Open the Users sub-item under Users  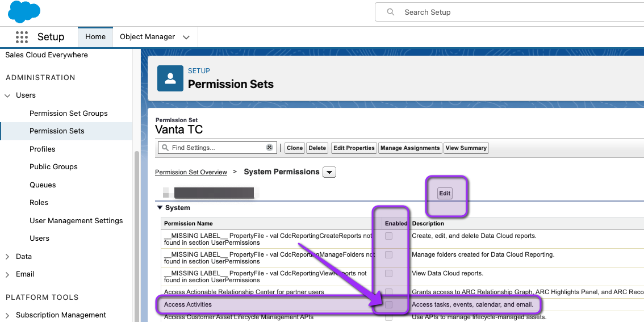click(x=39, y=238)
